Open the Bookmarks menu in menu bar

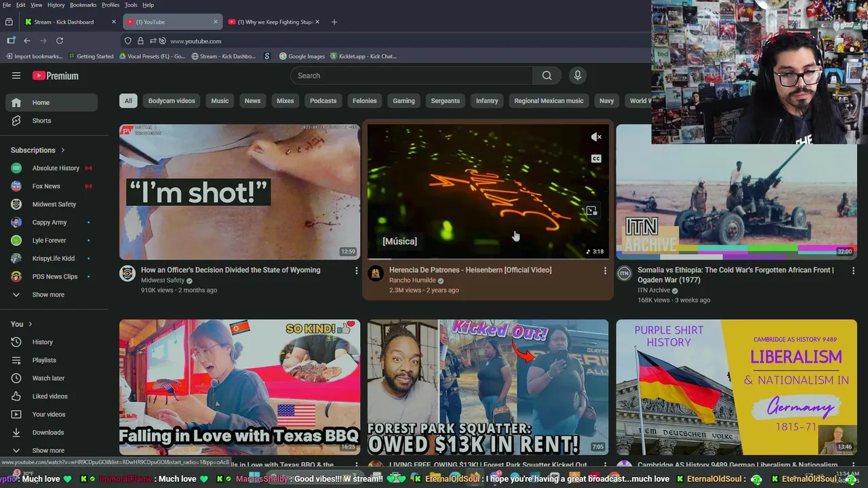[83, 5]
